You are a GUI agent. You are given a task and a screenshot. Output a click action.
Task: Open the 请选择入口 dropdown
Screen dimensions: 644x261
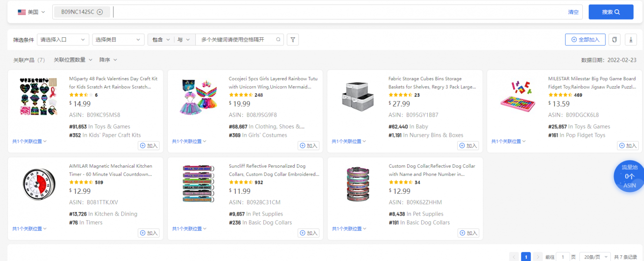point(63,40)
